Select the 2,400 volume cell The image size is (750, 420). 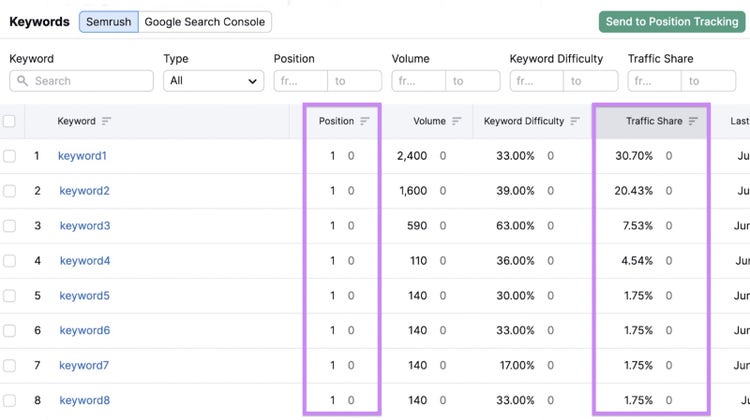coord(412,156)
